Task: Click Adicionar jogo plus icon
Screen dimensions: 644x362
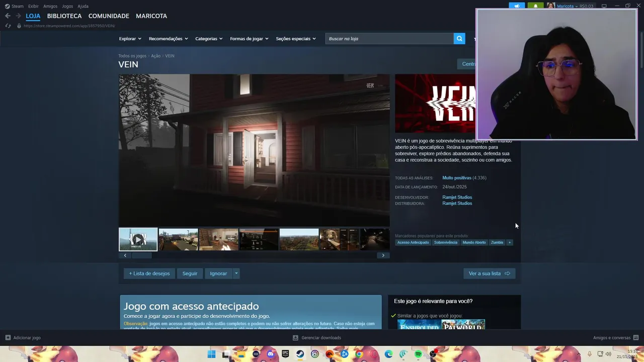Action: click(8, 338)
